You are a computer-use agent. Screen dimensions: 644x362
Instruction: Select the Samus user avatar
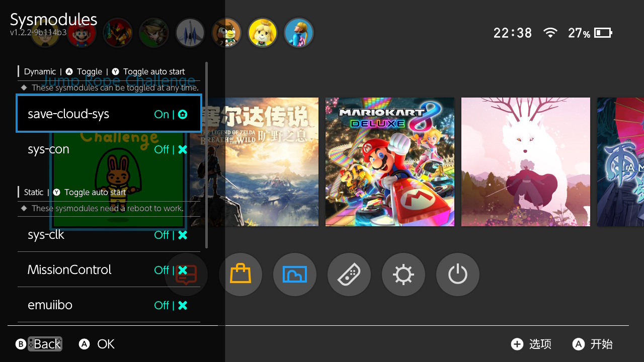click(118, 33)
